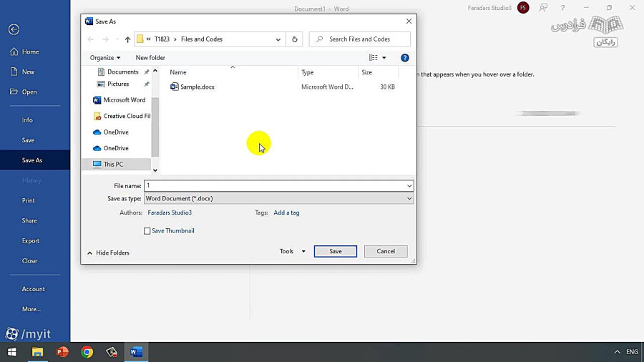Click the Sample.docx Word file icon
This screenshot has width=644, height=362.
(x=174, y=87)
